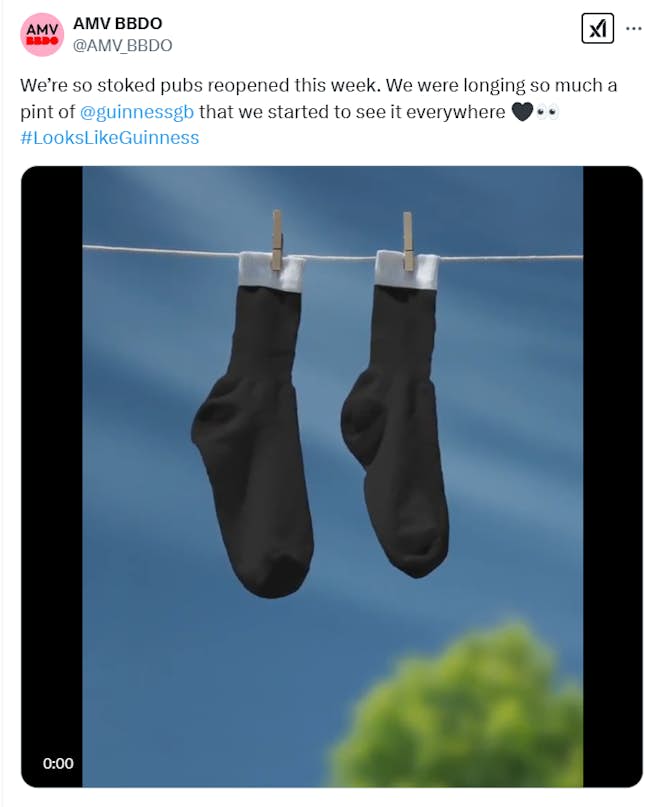Image resolution: width=652 pixels, height=807 pixels.
Task: Open the AMV BBDO display name link
Action: coord(118,23)
